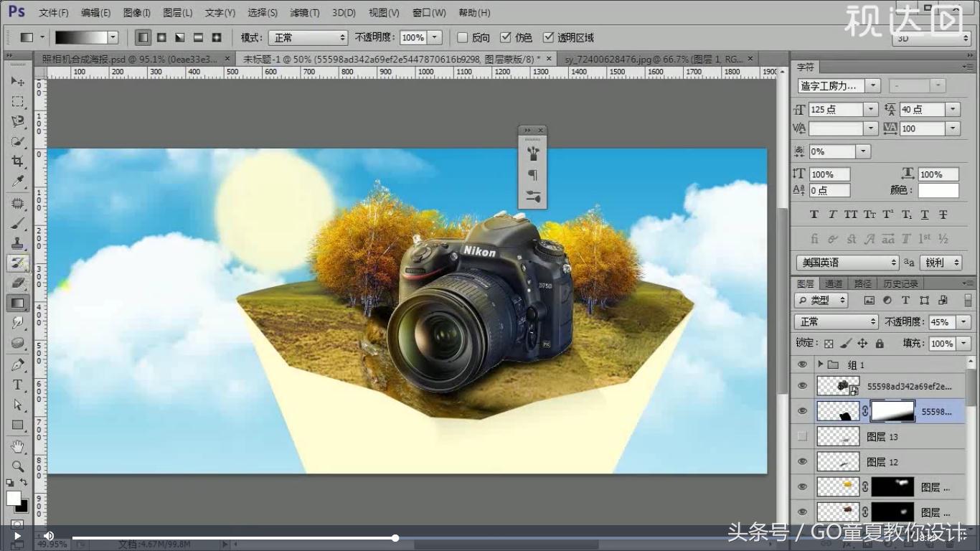
Task: Disable the 透明区域 checkbox
Action: [549, 37]
